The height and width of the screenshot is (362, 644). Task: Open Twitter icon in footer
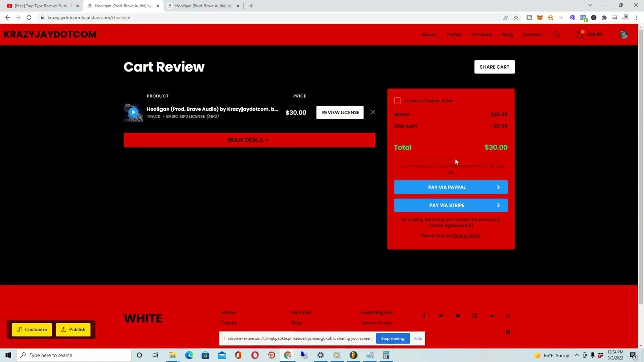(x=441, y=316)
